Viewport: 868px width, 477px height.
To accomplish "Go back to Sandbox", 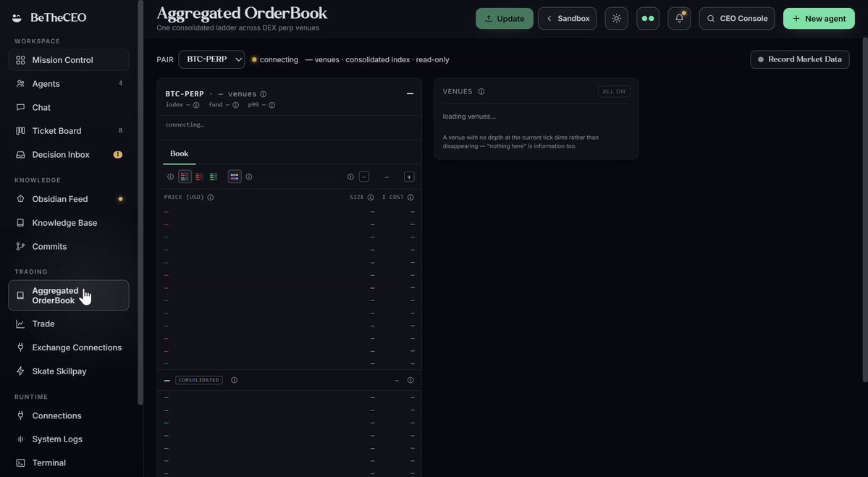I will click(x=568, y=18).
